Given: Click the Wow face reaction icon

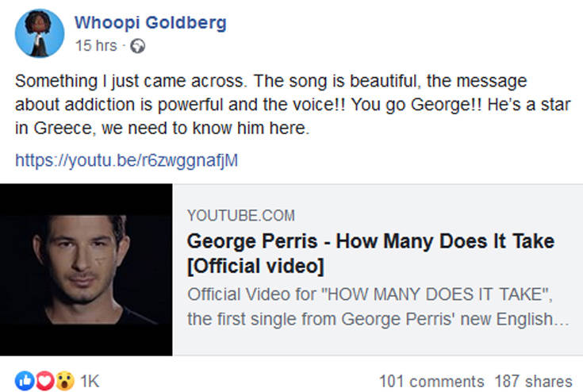Looking at the screenshot, I should click(x=64, y=381).
